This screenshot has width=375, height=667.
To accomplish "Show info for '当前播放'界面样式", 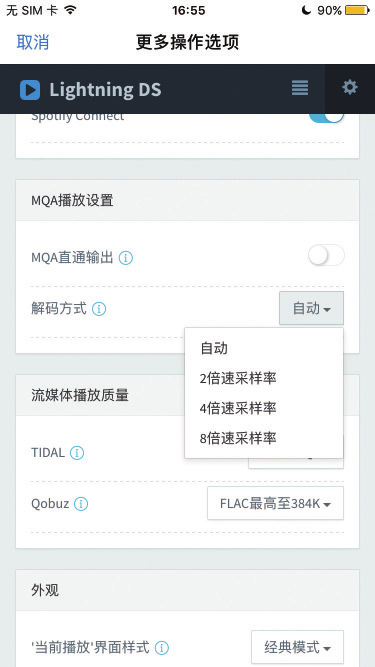I will coord(162,648).
